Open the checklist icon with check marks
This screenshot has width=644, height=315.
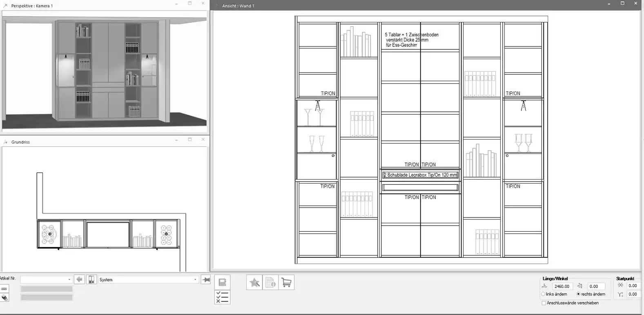222,297
